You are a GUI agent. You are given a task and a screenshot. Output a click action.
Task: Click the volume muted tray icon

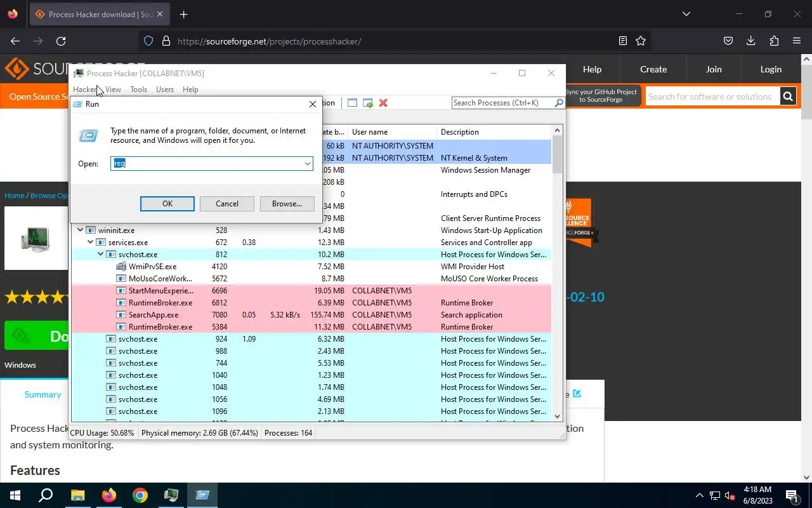click(x=730, y=495)
